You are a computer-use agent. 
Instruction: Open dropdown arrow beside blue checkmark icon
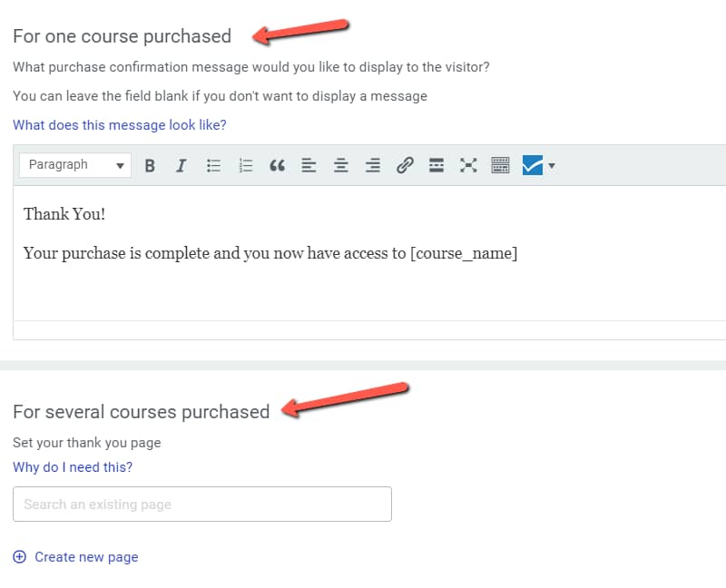552,165
